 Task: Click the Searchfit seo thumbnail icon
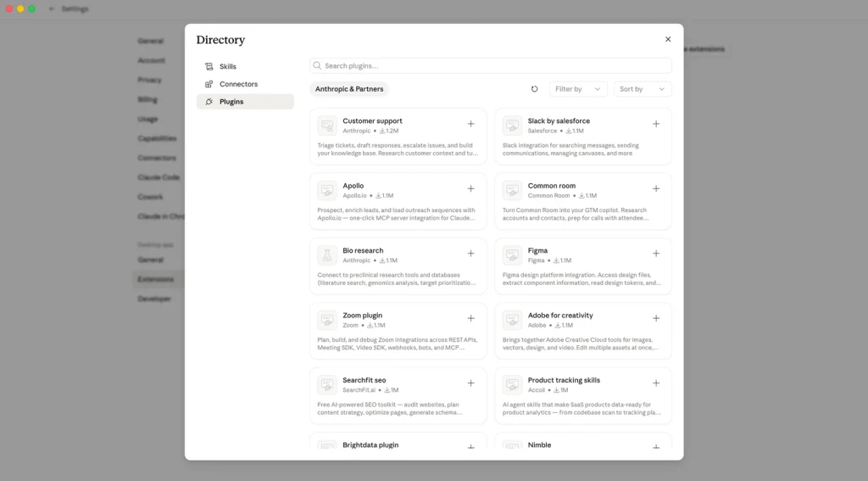point(327,385)
